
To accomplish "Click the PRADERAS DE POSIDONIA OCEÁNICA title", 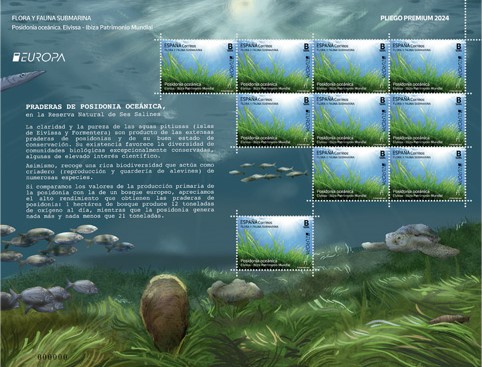I will (x=96, y=107).
